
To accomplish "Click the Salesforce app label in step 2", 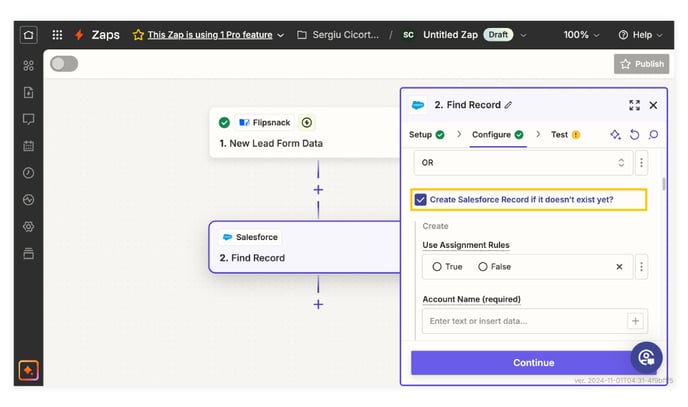I will tap(250, 237).
